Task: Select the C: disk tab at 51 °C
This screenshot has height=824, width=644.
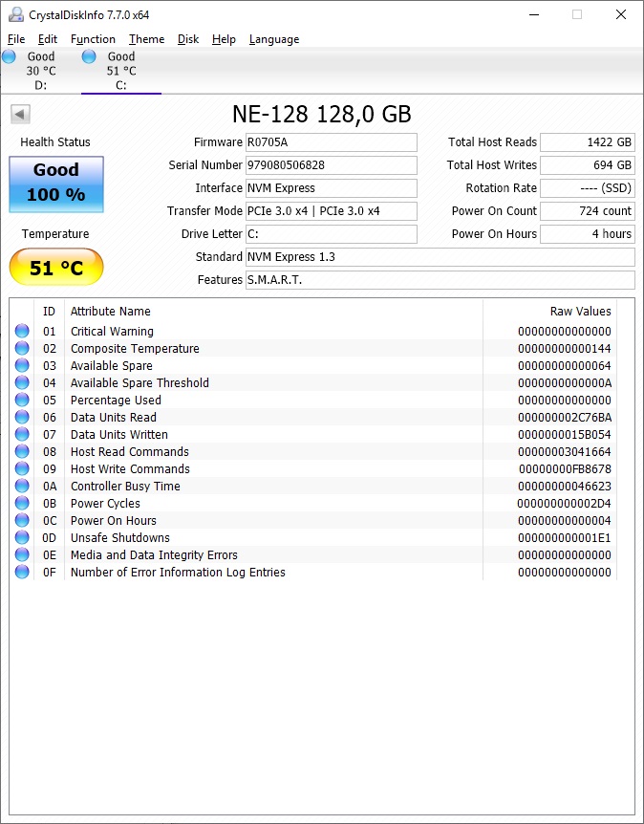Action: click(120, 71)
